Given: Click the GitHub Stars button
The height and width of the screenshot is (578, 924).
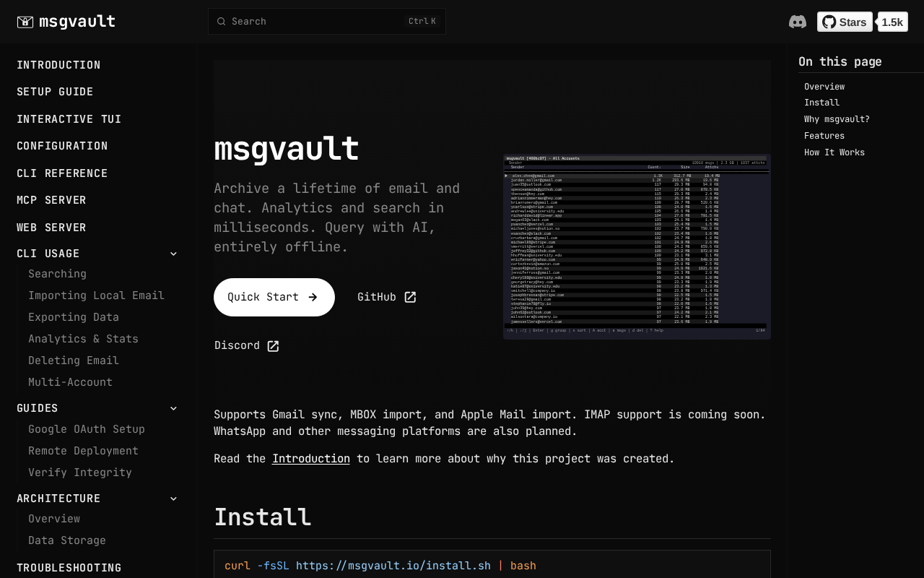Looking at the screenshot, I should [x=845, y=22].
